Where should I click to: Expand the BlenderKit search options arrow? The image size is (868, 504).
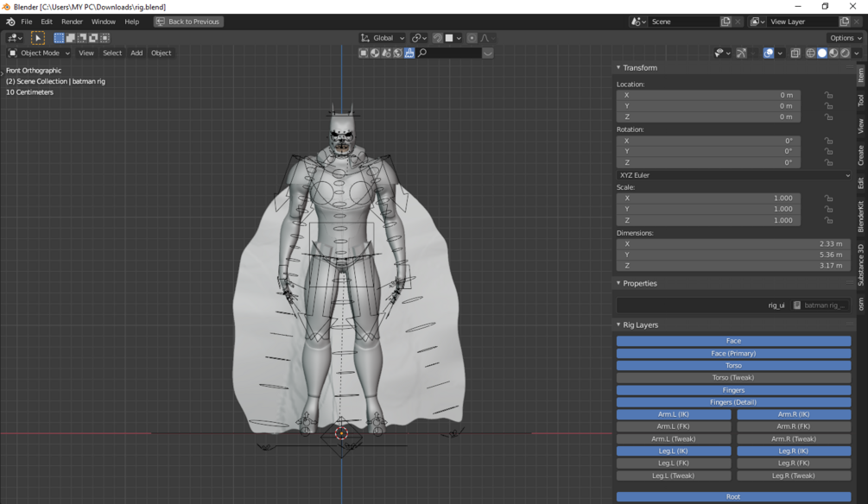coord(488,54)
